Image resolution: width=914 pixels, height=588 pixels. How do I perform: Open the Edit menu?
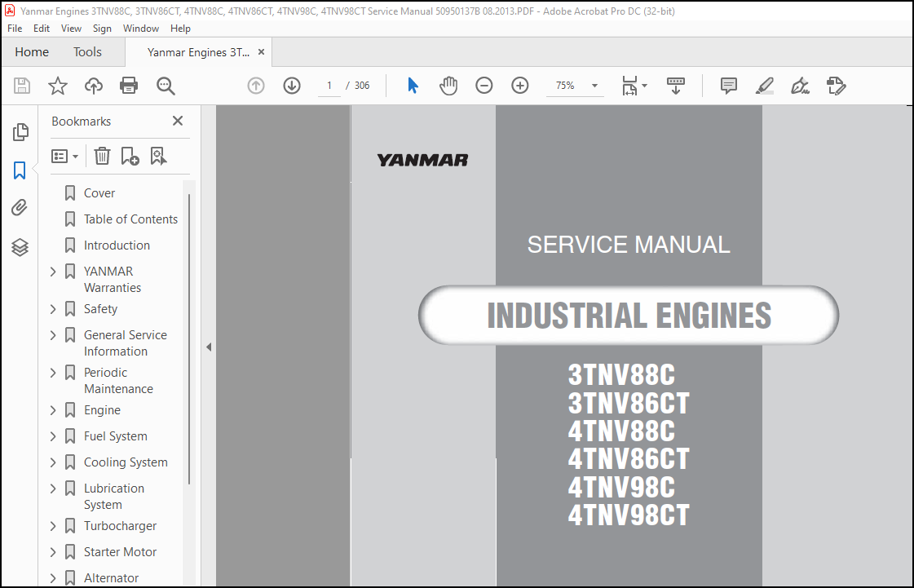point(42,28)
